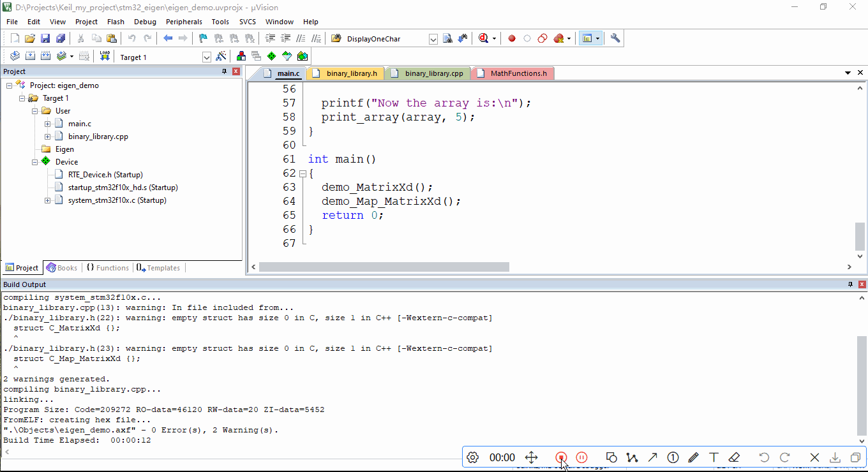
Task: Click the editor's horizontal scrollbar
Action: coord(383,267)
